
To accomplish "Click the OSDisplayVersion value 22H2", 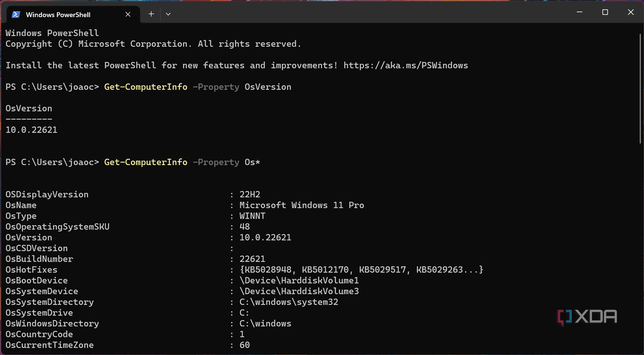I will coord(250,194).
